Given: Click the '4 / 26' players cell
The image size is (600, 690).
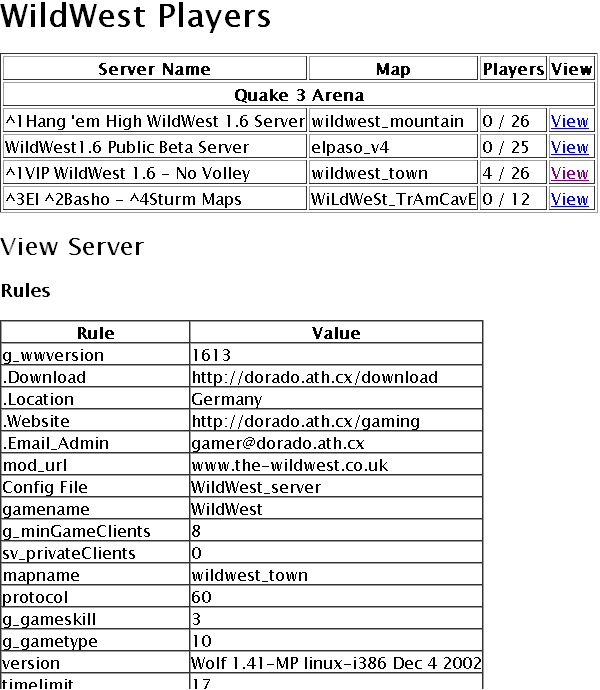Looking at the screenshot, I should tap(513, 172).
